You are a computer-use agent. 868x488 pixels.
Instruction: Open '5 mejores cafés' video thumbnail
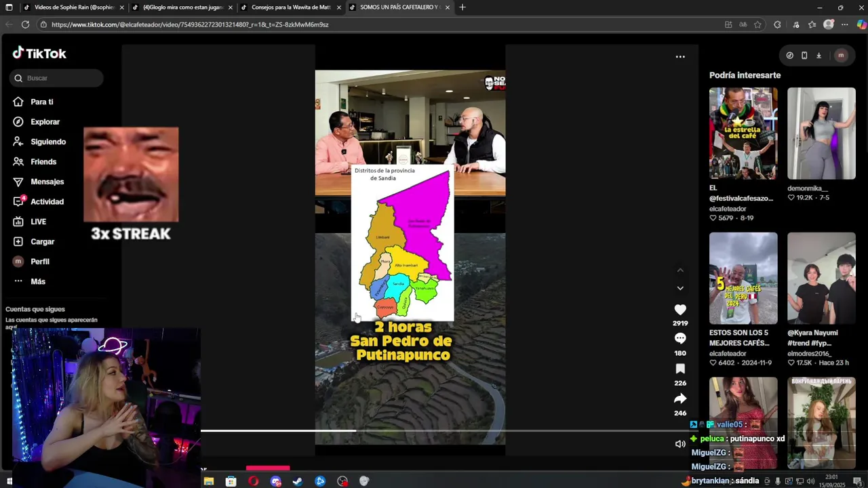click(x=743, y=278)
